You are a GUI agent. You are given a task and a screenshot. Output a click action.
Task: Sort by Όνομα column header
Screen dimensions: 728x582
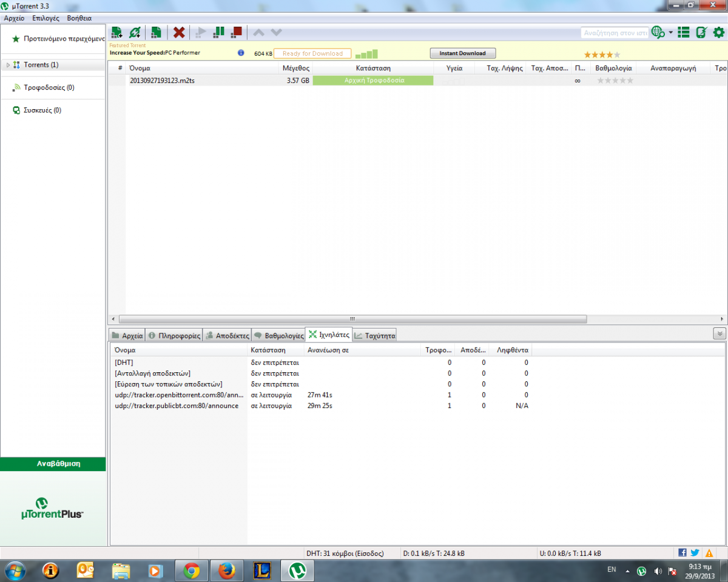point(202,69)
